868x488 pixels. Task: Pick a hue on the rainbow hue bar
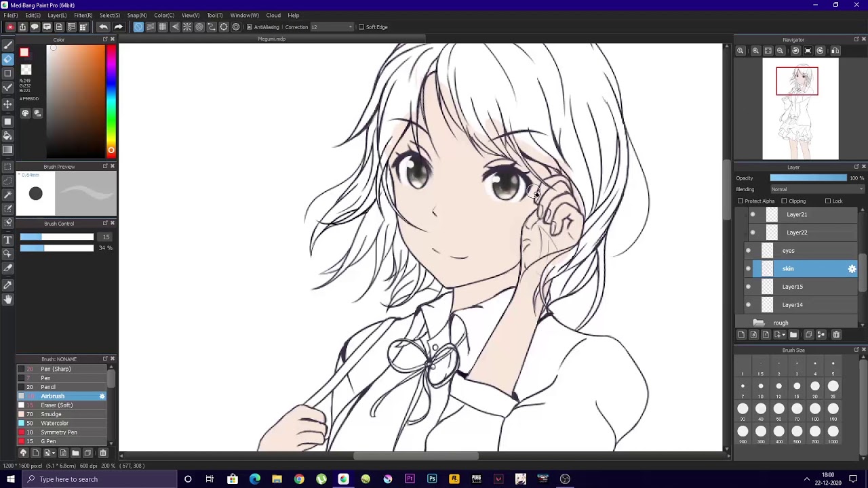tap(111, 102)
